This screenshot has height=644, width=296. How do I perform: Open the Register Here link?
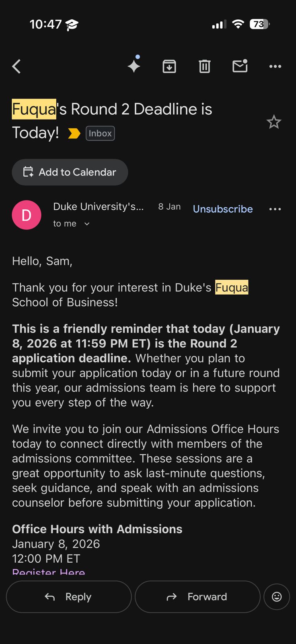49,571
